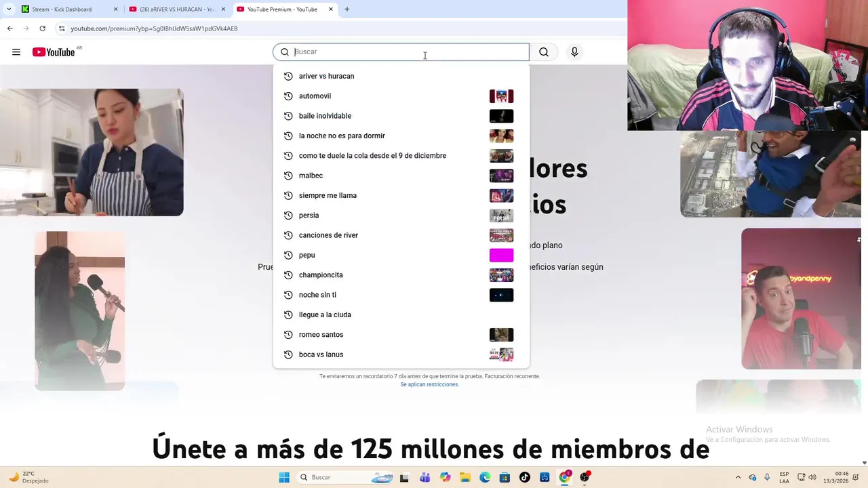
Task: Select suggestion "noche sin ti"
Action: click(x=401, y=295)
